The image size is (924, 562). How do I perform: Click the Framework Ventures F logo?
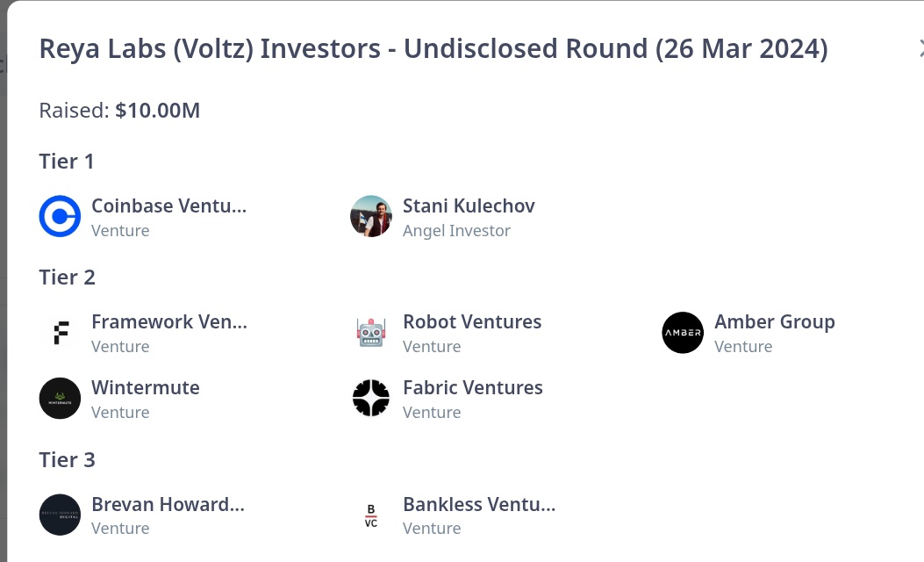60,333
